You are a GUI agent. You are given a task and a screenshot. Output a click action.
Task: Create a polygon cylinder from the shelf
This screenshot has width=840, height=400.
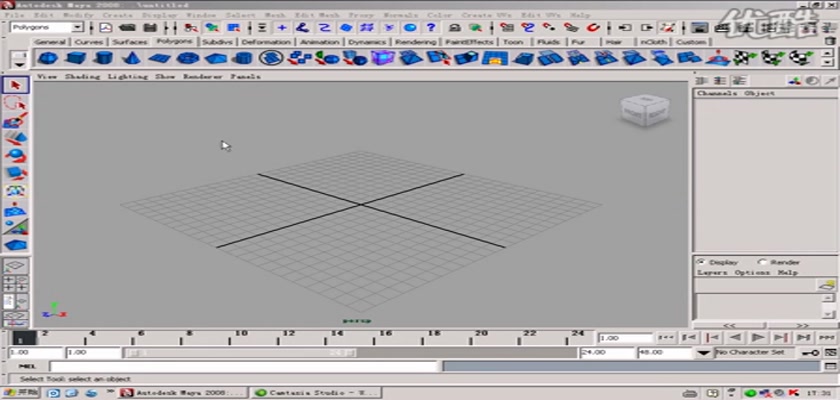(x=103, y=58)
